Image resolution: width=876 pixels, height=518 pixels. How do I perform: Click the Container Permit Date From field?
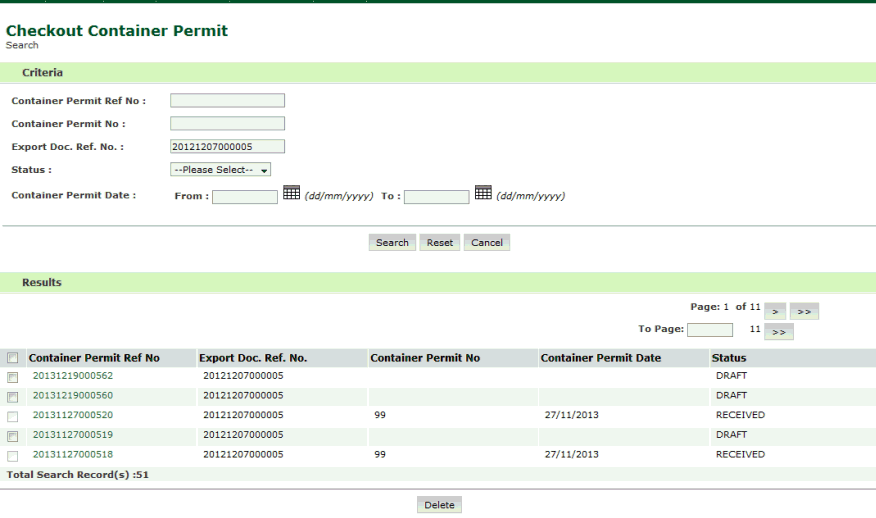click(245, 197)
